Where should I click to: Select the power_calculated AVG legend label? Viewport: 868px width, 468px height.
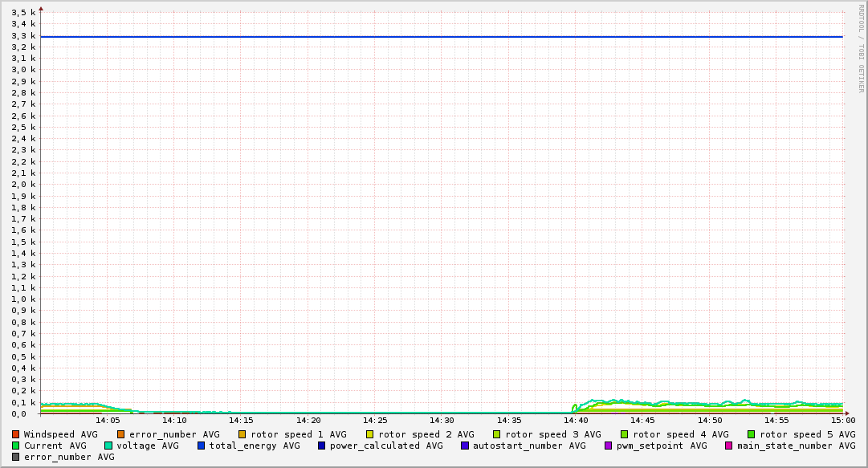386,446
